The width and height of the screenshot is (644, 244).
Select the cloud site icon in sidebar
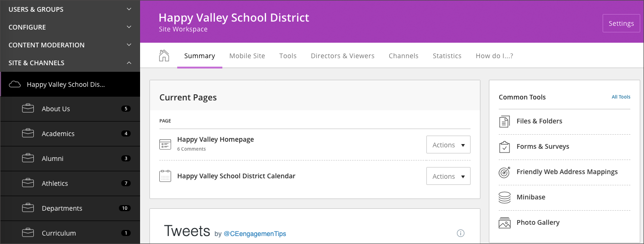tap(15, 84)
